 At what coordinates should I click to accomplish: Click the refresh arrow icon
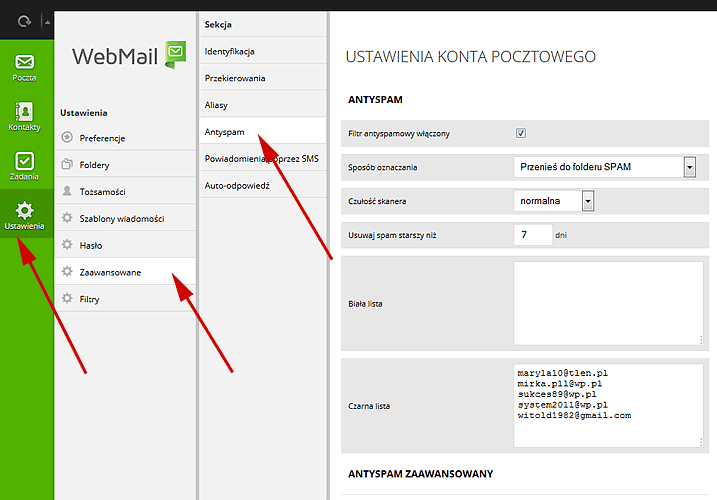[24, 21]
